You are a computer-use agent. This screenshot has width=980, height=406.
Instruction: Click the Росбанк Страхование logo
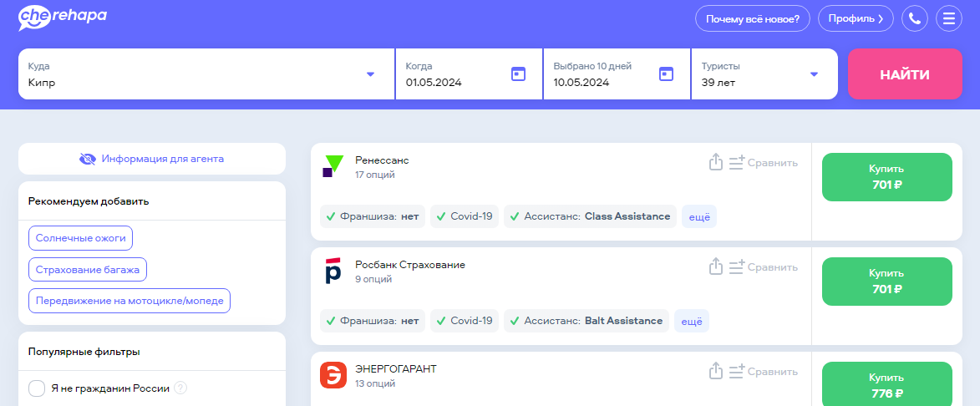[333, 271]
